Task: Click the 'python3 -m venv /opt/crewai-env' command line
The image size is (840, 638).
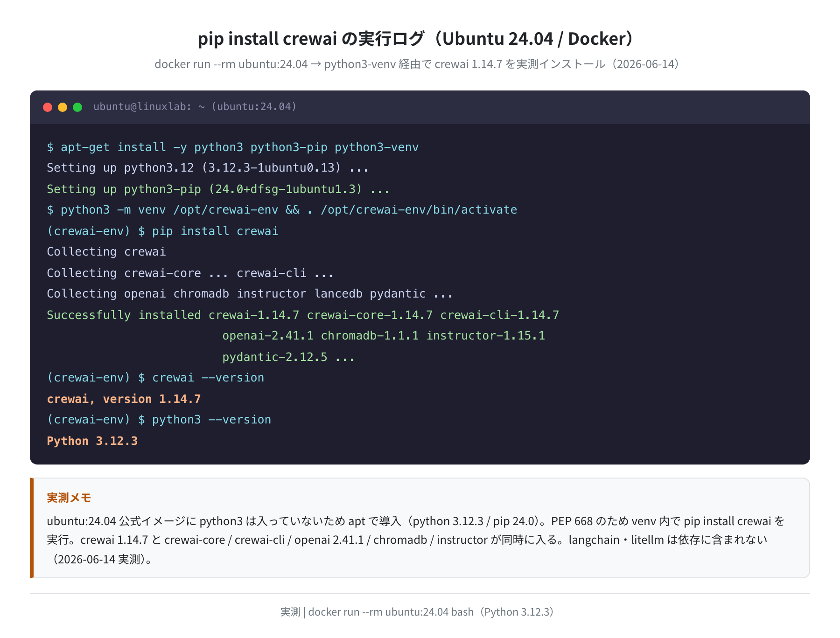Action: click(x=282, y=210)
